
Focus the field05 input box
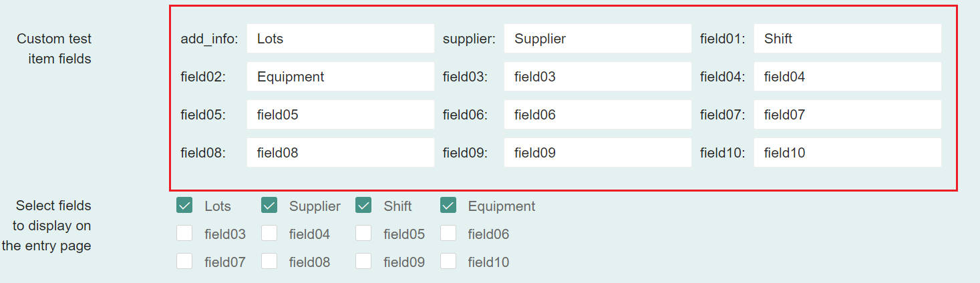[x=340, y=115]
